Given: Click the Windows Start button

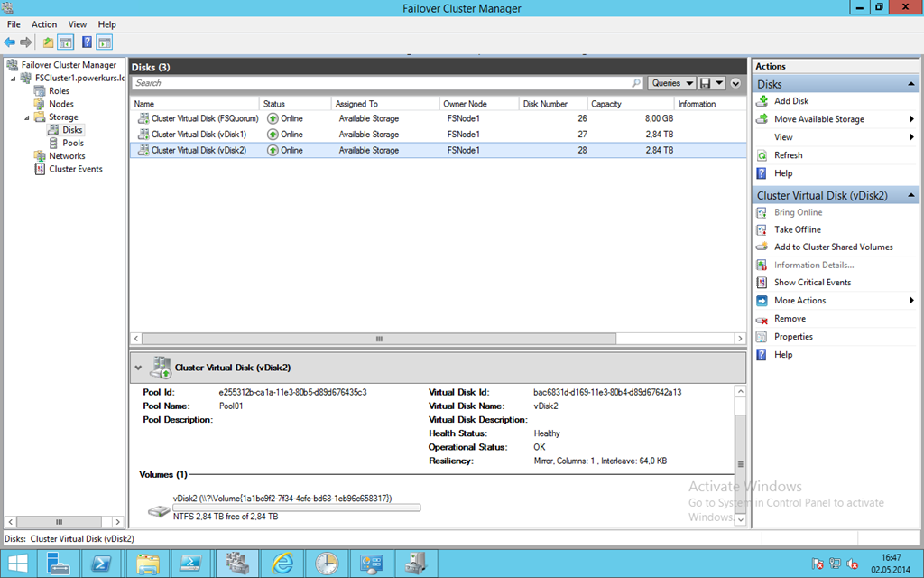Looking at the screenshot, I should coord(18,564).
